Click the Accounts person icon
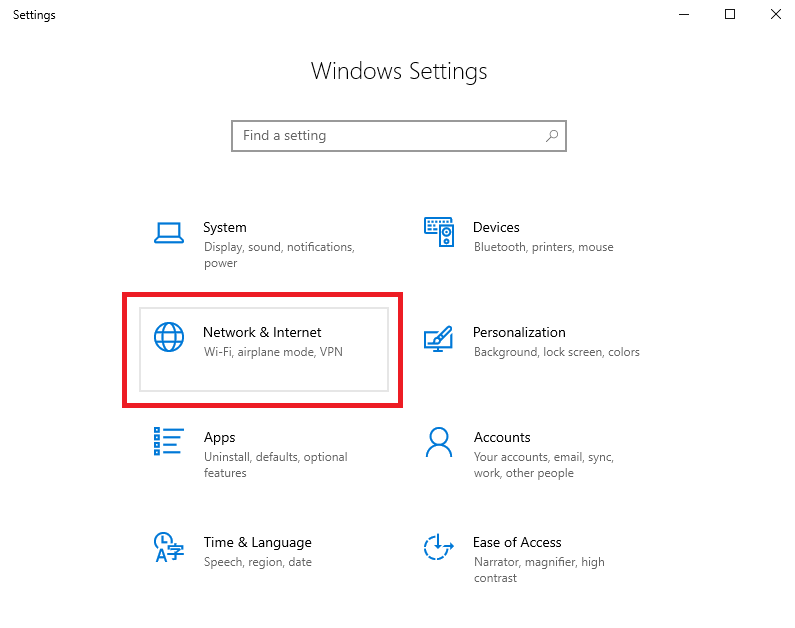Viewport: 795px width, 628px height. click(439, 442)
